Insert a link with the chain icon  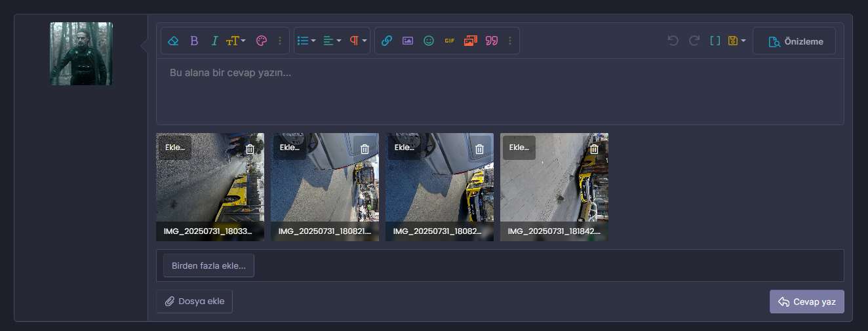coord(387,41)
